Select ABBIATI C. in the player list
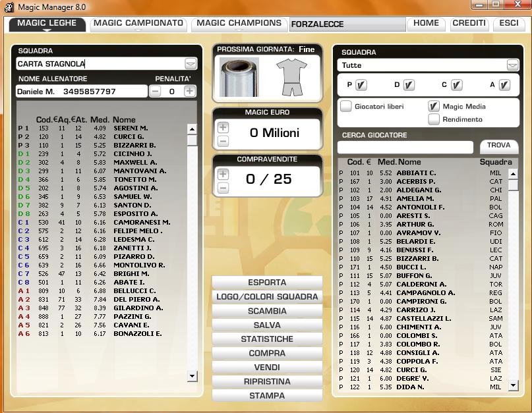 coord(423,173)
